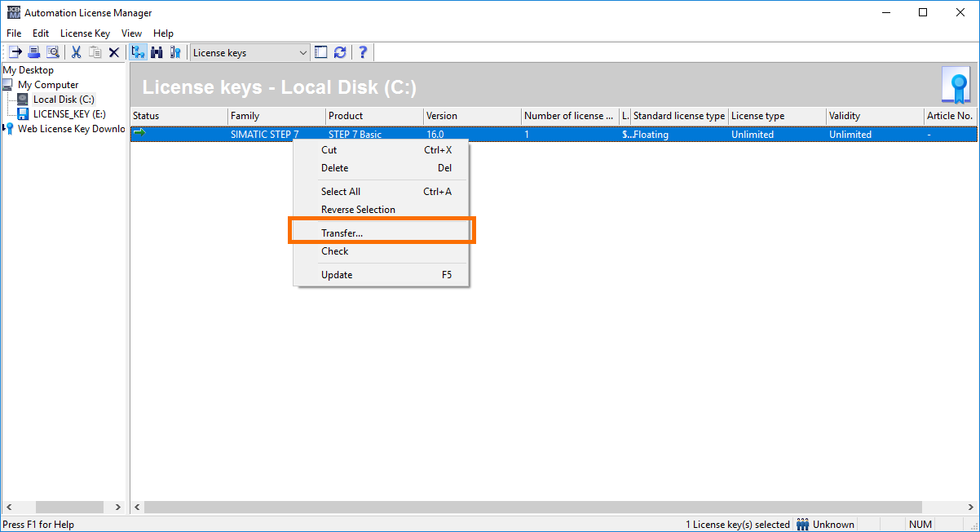Click right arrow of list horizontal scrollbar
Viewport: 980px width, 532px height.
click(969, 508)
